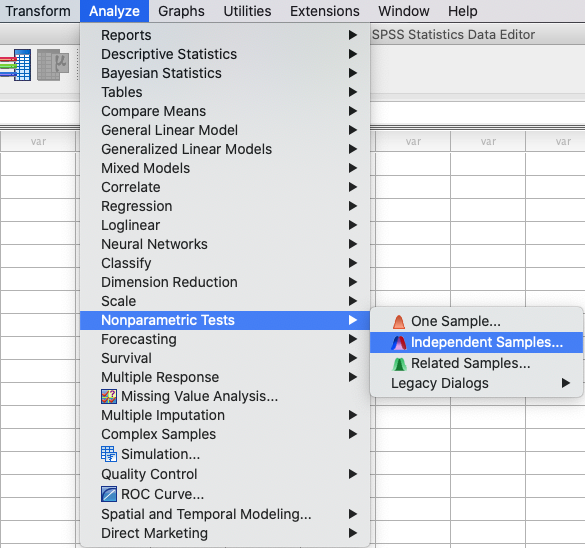585x548 pixels.
Task: Open Quality Control submenu
Action: [225, 475]
